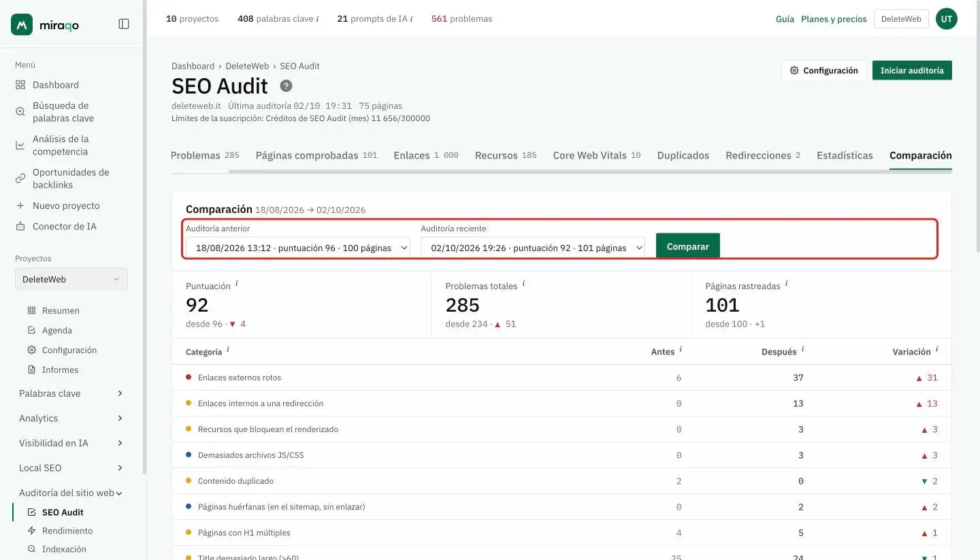Click the Análisis de la competencia chart icon
Image resolution: width=980 pixels, height=560 pixels.
tap(20, 145)
